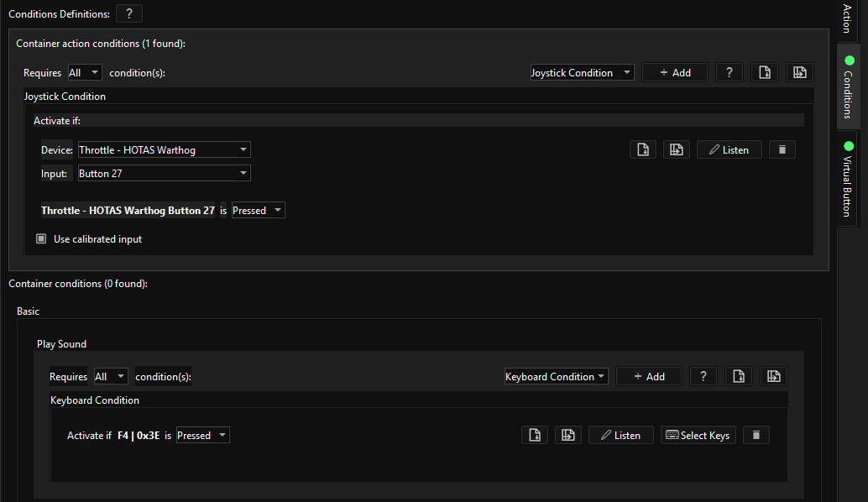Click the second file icon left of the joystick Listen button
The height and width of the screenshot is (502, 868).
677,149
